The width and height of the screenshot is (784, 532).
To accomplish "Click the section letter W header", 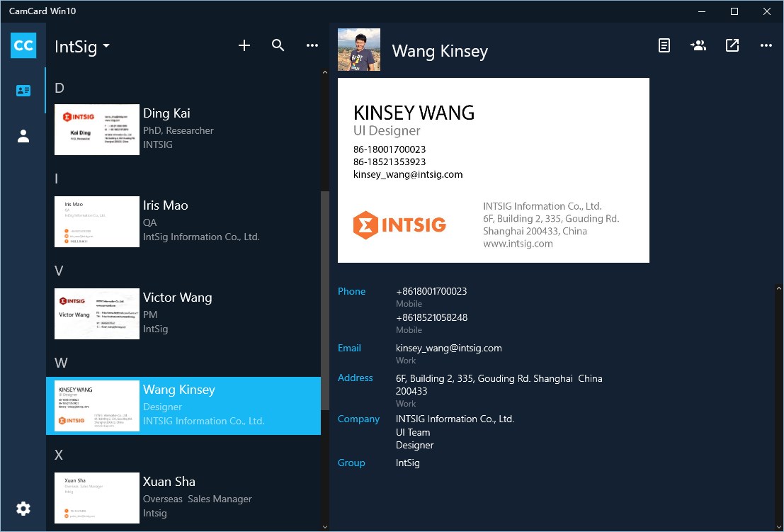I will point(61,363).
